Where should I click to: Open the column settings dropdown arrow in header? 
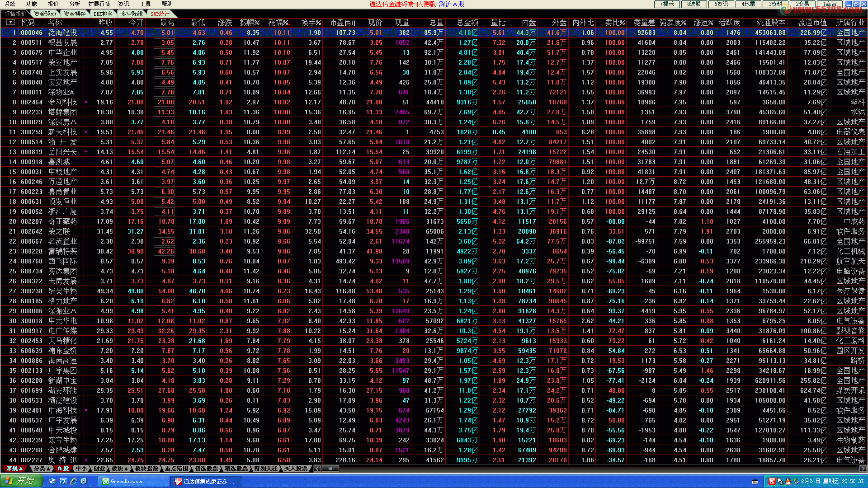[10, 22]
